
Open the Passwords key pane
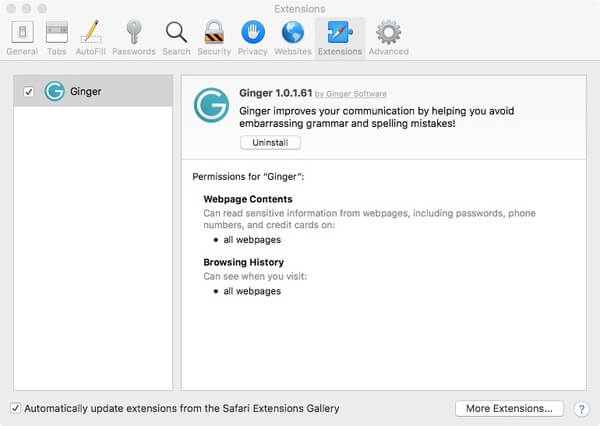point(134,38)
